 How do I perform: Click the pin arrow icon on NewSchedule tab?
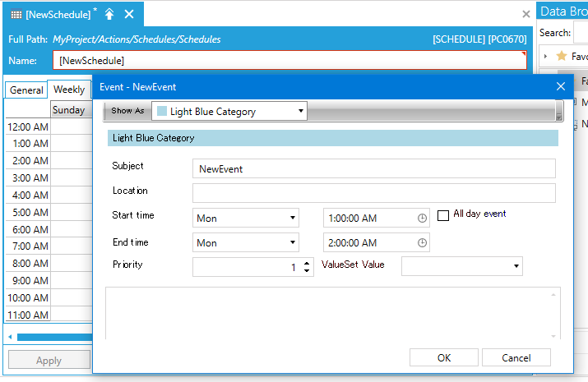point(109,14)
